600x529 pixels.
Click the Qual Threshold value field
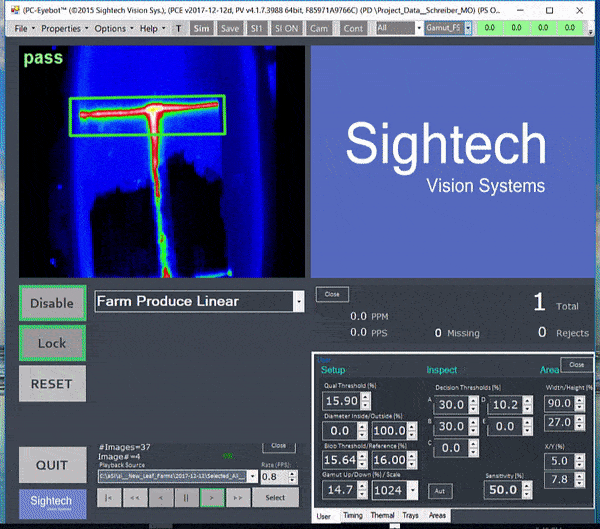[x=342, y=400]
